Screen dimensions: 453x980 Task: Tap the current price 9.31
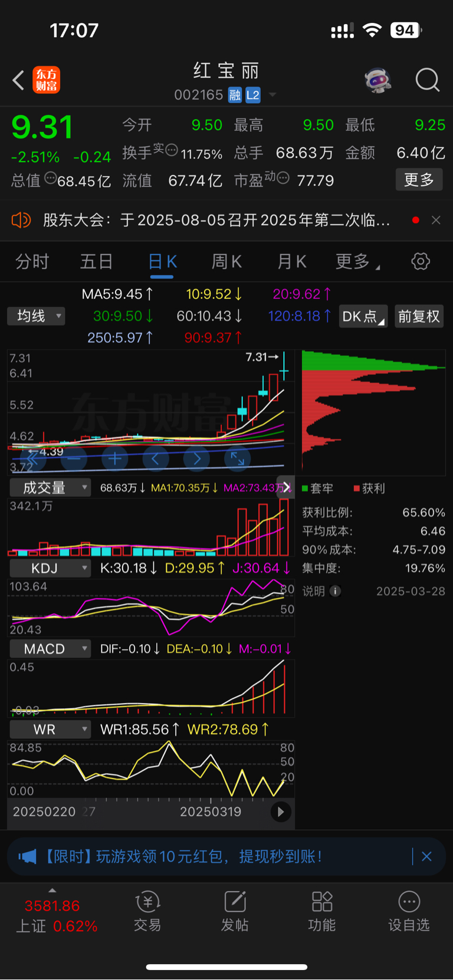(x=42, y=127)
